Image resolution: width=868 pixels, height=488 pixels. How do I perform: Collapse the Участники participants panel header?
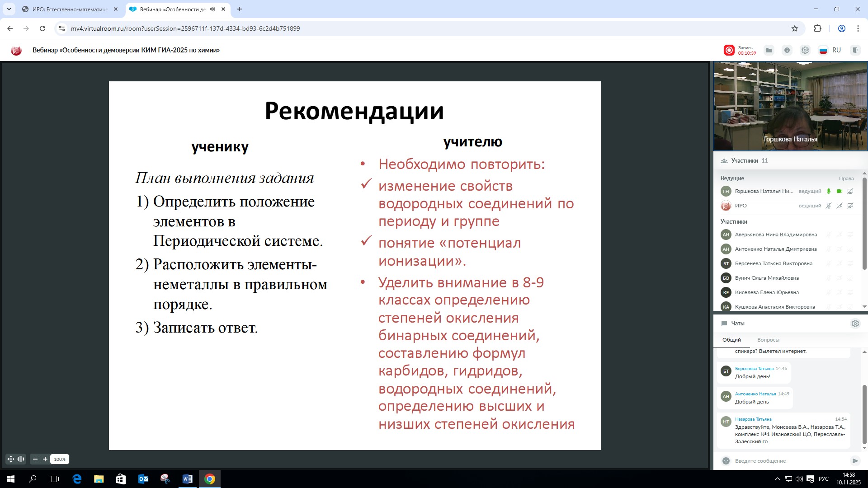click(x=744, y=160)
